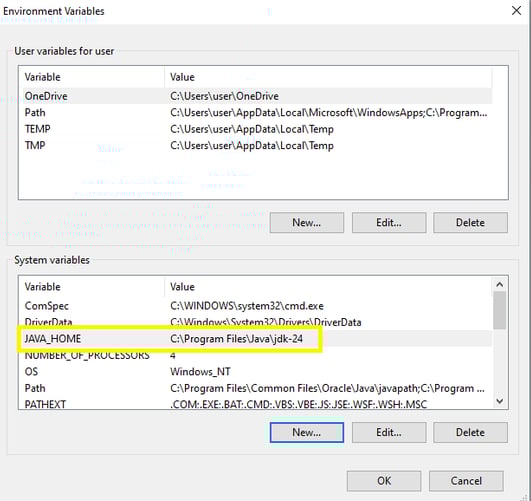Click the Windows_NT value cell
The image size is (531, 501).
pos(200,372)
